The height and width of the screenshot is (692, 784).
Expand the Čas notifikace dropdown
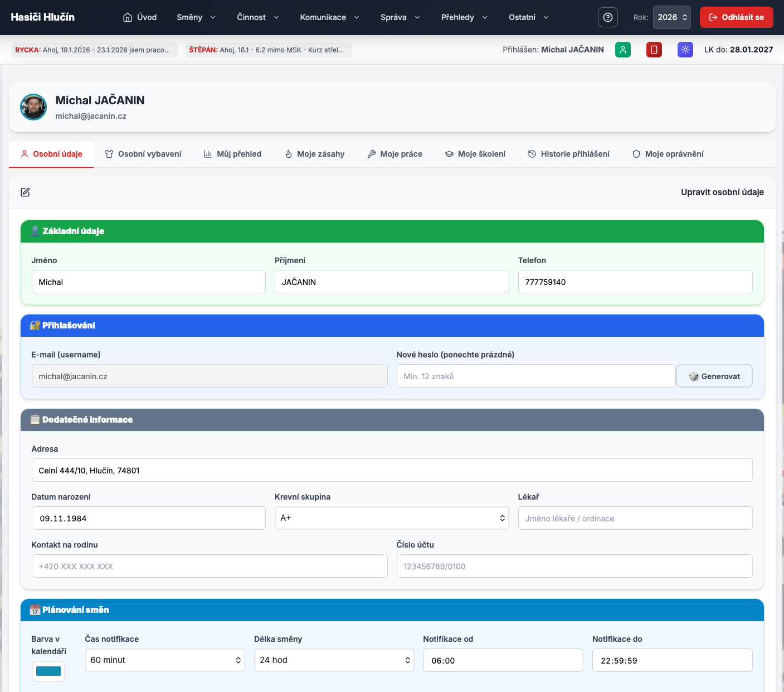165,660
